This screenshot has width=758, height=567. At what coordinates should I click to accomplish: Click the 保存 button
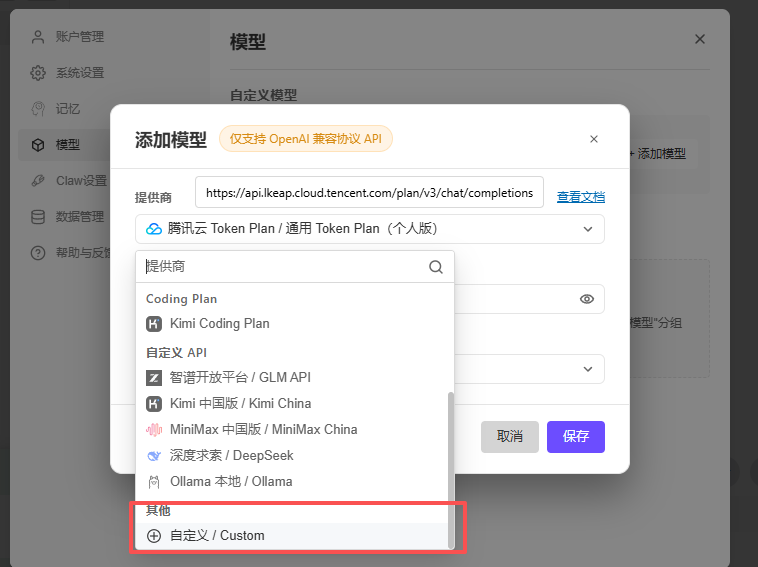click(576, 436)
